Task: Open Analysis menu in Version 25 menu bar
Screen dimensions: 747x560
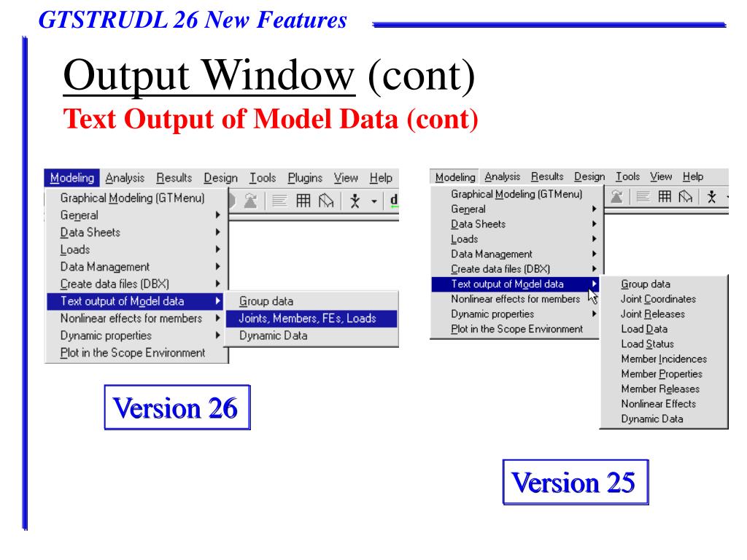Action: coord(502,176)
